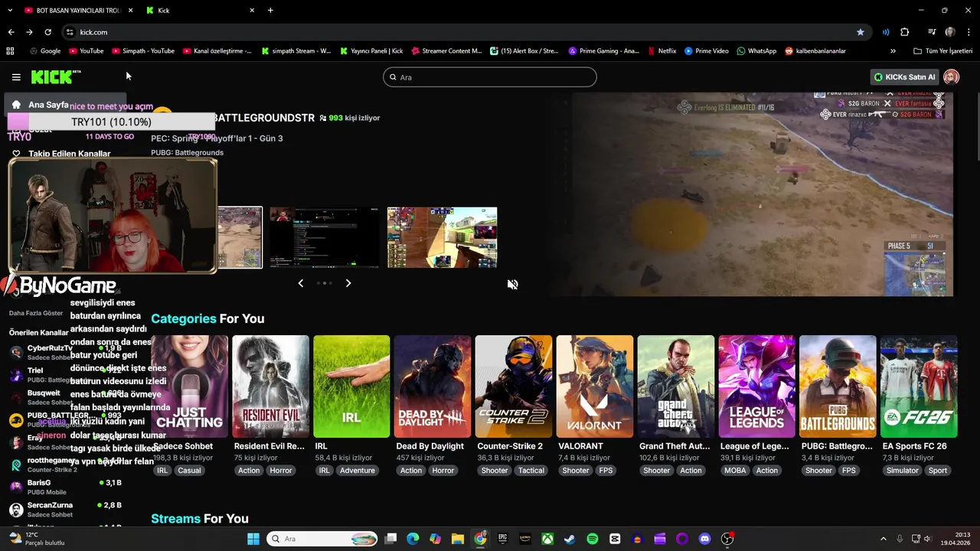Show more bookmarks overflow chevron
The height and width of the screenshot is (551, 980).
[x=893, y=51]
